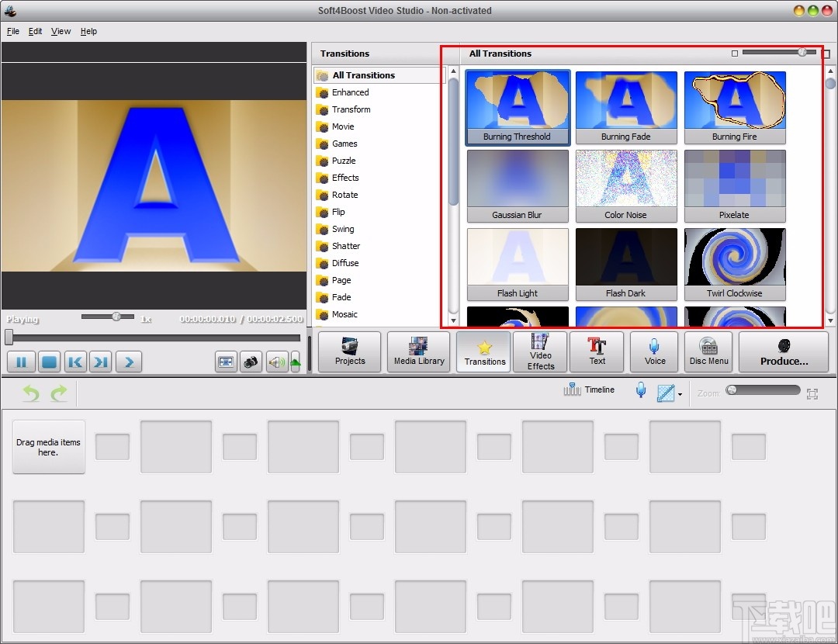Open the Disc Menu editor
This screenshot has height=644, width=838.
(x=708, y=351)
